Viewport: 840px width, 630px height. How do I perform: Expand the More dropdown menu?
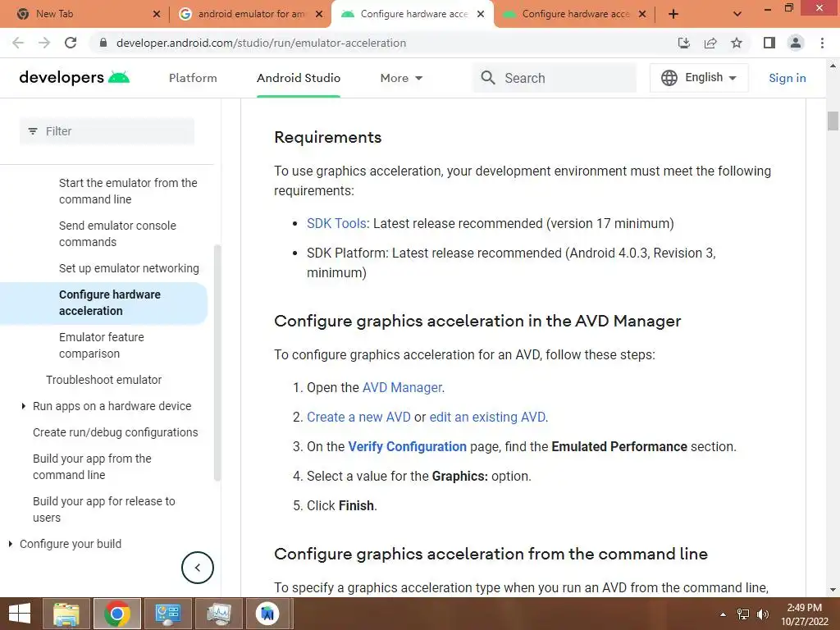[x=401, y=78]
